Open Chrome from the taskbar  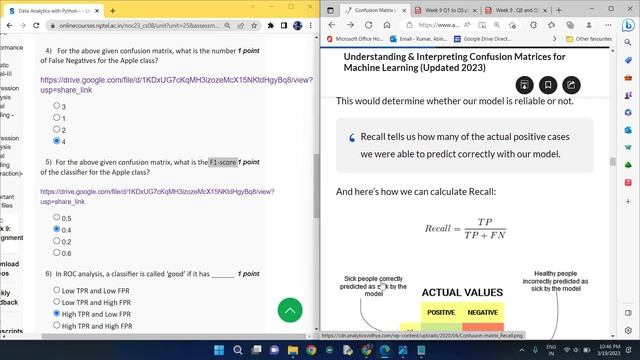(311, 350)
